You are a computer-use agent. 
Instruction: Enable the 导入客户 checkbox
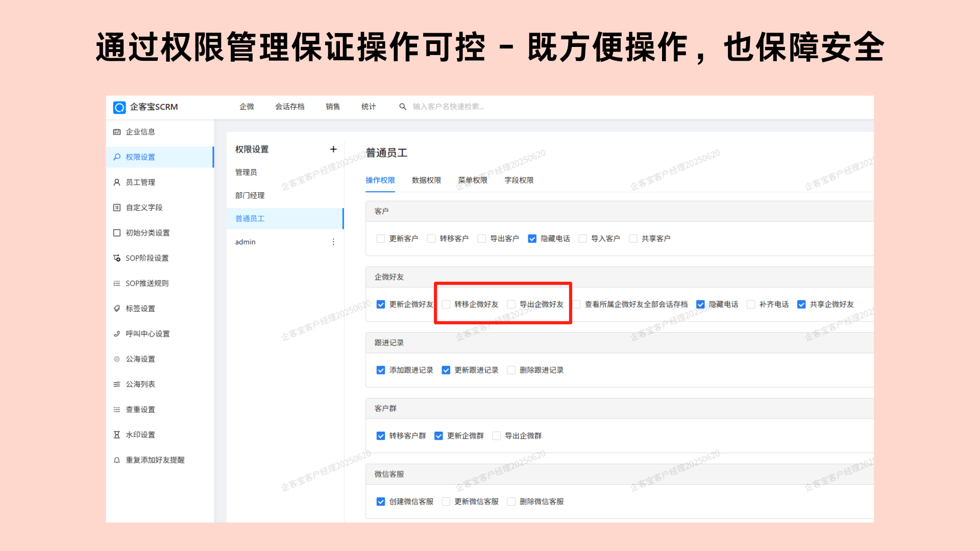pos(583,239)
